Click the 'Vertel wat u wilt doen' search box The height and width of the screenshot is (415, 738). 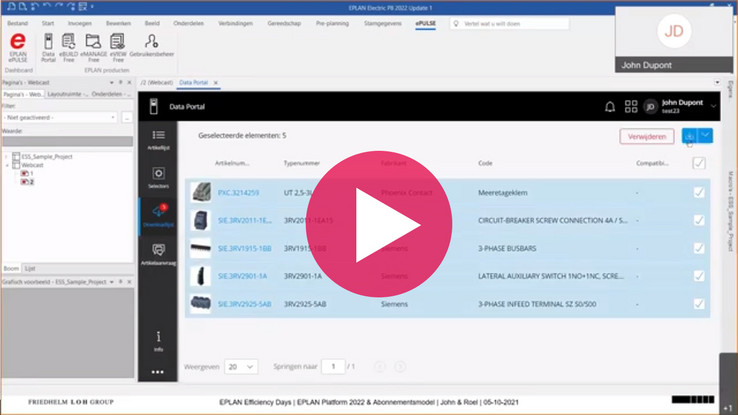tap(509, 24)
